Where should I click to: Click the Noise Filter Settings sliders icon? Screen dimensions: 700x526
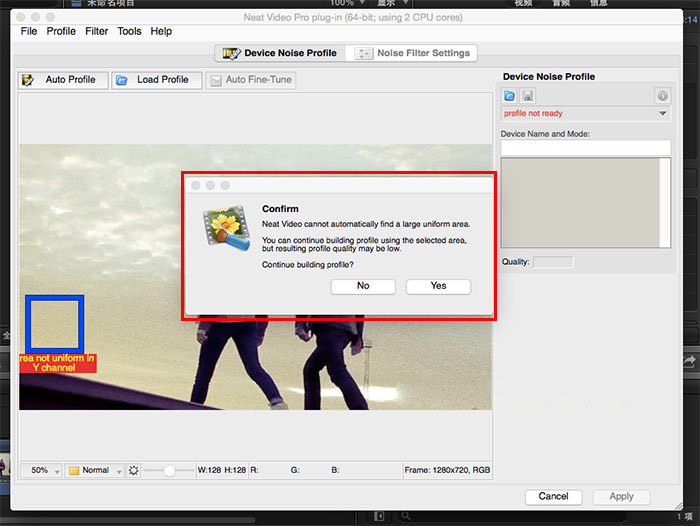[x=363, y=54]
